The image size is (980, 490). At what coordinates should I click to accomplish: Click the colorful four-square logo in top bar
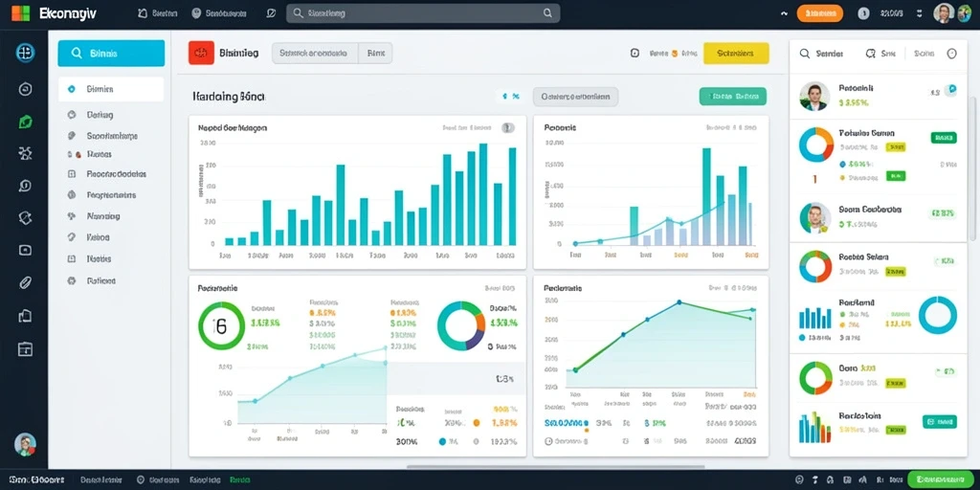(21, 13)
